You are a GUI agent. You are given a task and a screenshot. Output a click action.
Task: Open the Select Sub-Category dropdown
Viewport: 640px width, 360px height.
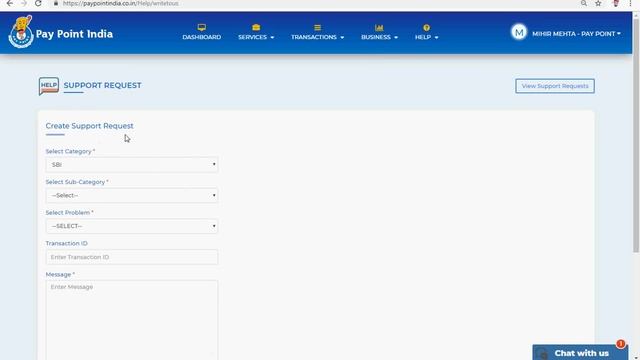tap(132, 196)
